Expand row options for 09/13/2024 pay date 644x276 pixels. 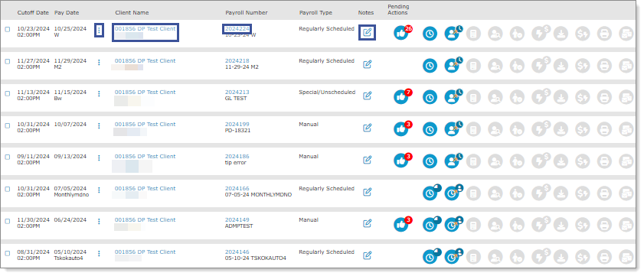pyautogui.click(x=99, y=158)
